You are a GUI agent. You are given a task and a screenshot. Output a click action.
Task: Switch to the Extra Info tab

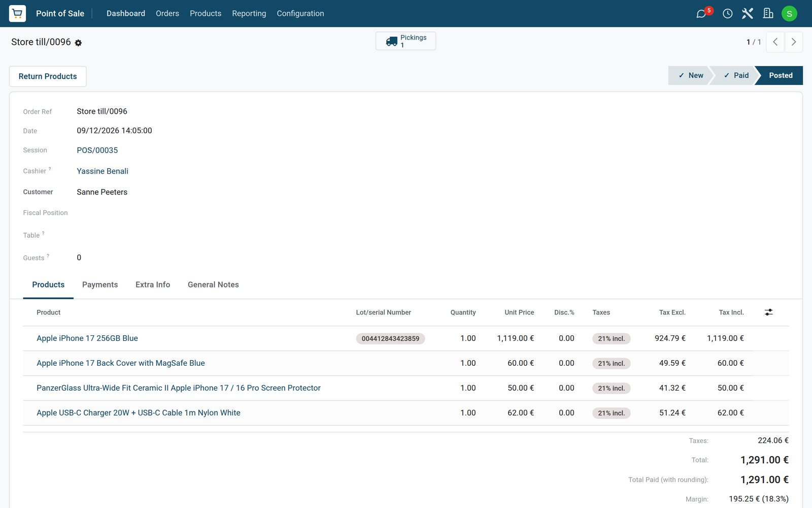click(153, 284)
